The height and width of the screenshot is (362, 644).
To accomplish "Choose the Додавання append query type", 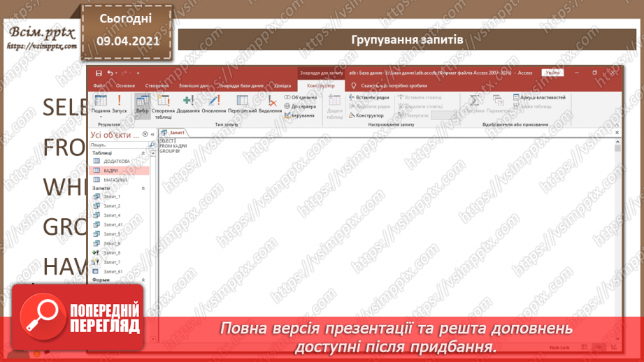I will (188, 104).
